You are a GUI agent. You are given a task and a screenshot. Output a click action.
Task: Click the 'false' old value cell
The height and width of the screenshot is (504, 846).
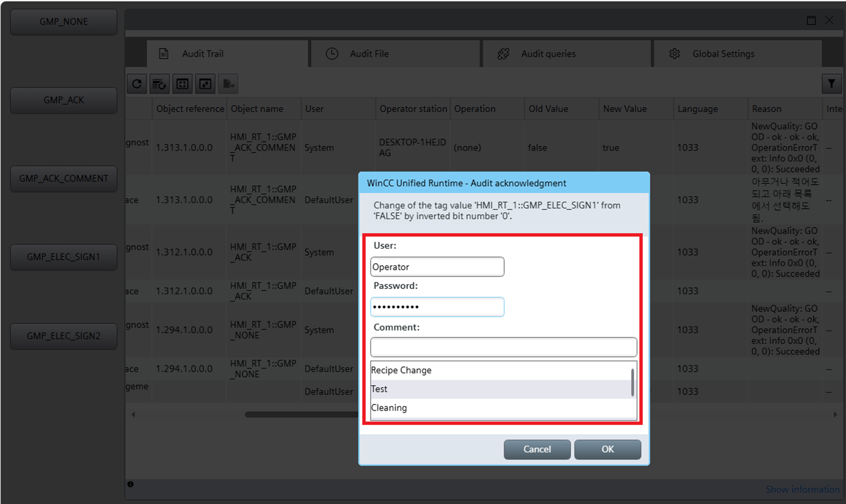[x=561, y=148]
